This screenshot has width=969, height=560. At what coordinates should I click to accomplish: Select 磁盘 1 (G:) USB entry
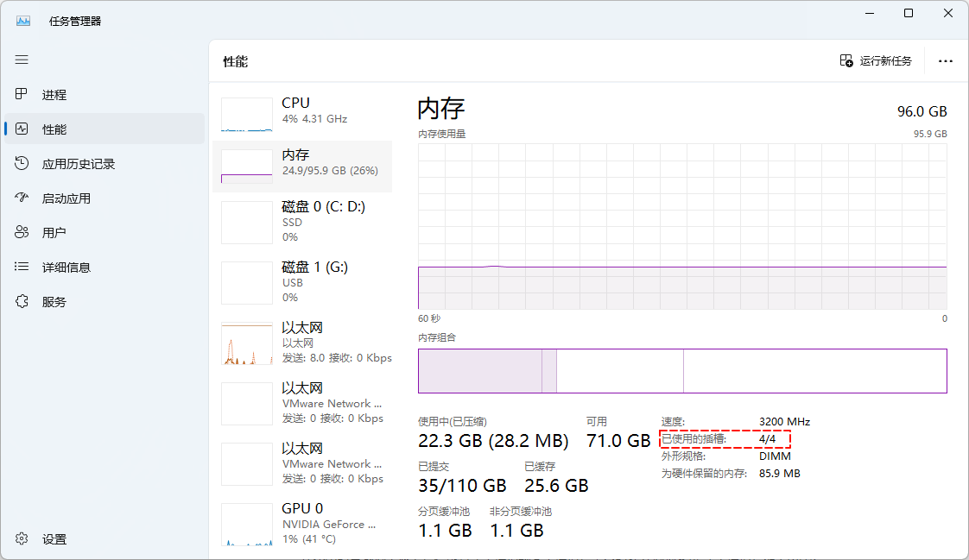302,282
